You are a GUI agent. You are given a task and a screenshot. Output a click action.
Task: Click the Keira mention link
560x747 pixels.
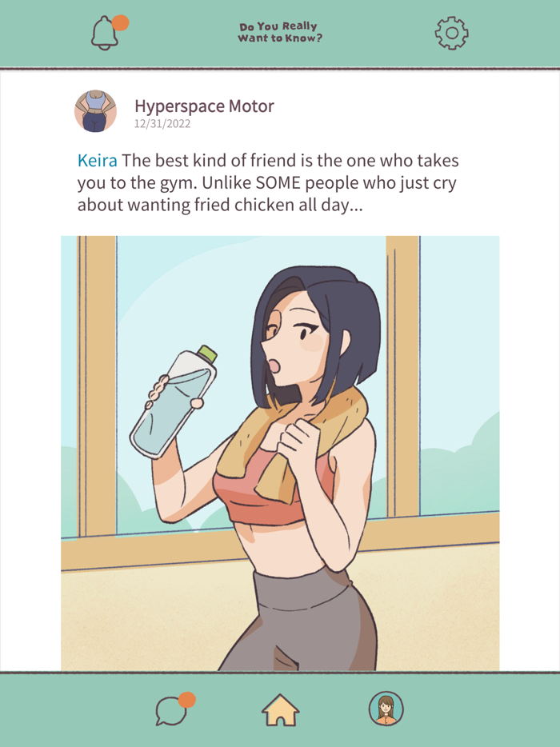[98, 161]
